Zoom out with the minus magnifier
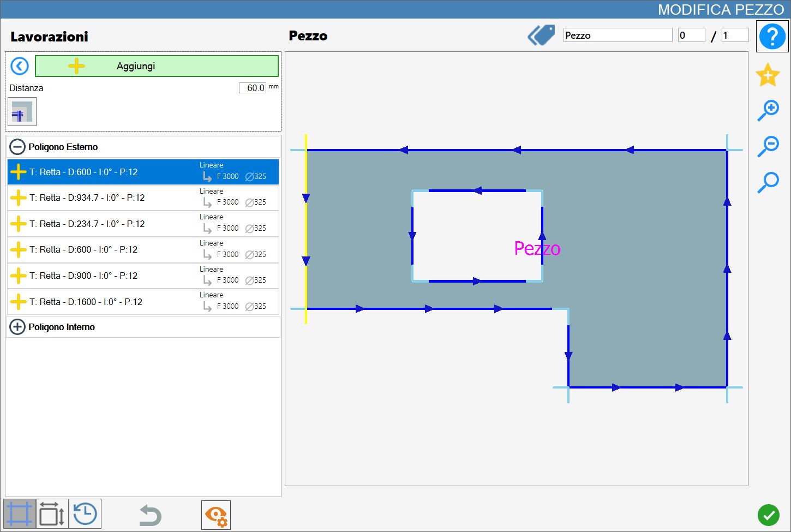791x532 pixels. tap(768, 146)
